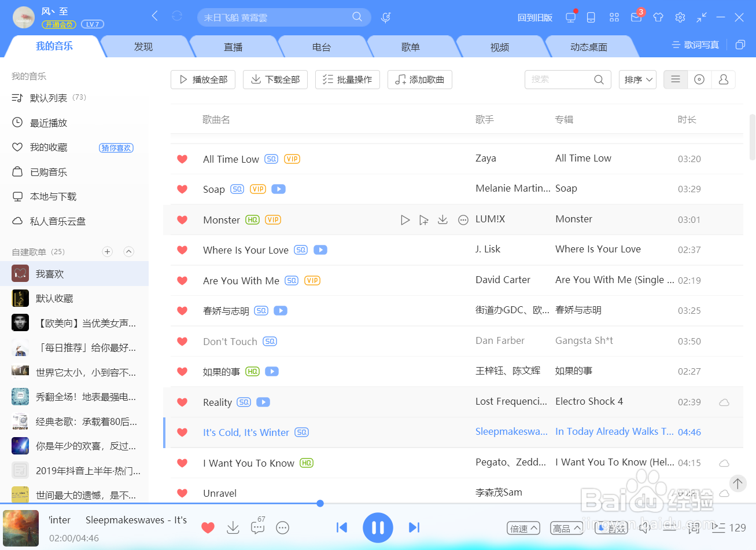Open more options in the player bar
The height and width of the screenshot is (550, 756).
coord(283,527)
